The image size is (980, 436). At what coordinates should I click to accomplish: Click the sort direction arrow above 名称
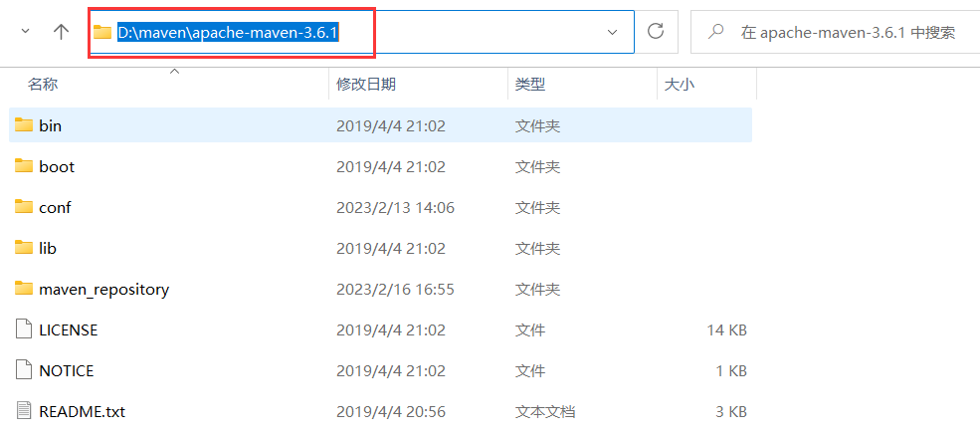pos(175,72)
